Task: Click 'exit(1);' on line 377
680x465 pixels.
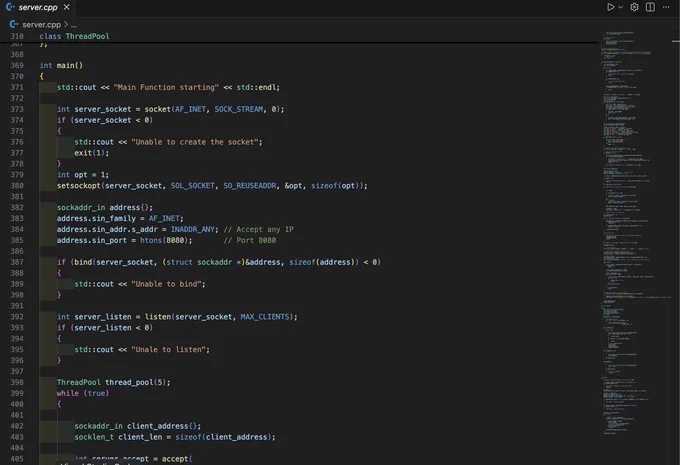Action: point(92,153)
